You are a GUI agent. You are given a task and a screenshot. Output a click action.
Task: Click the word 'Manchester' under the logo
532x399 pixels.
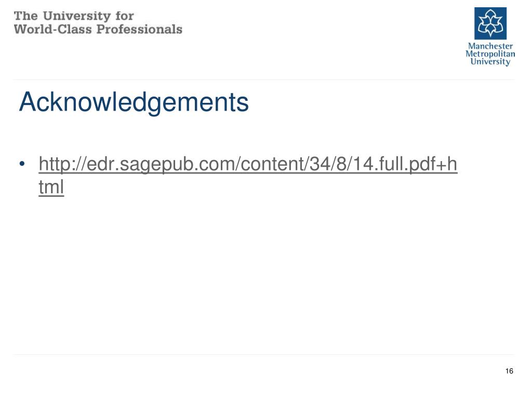[490, 46]
